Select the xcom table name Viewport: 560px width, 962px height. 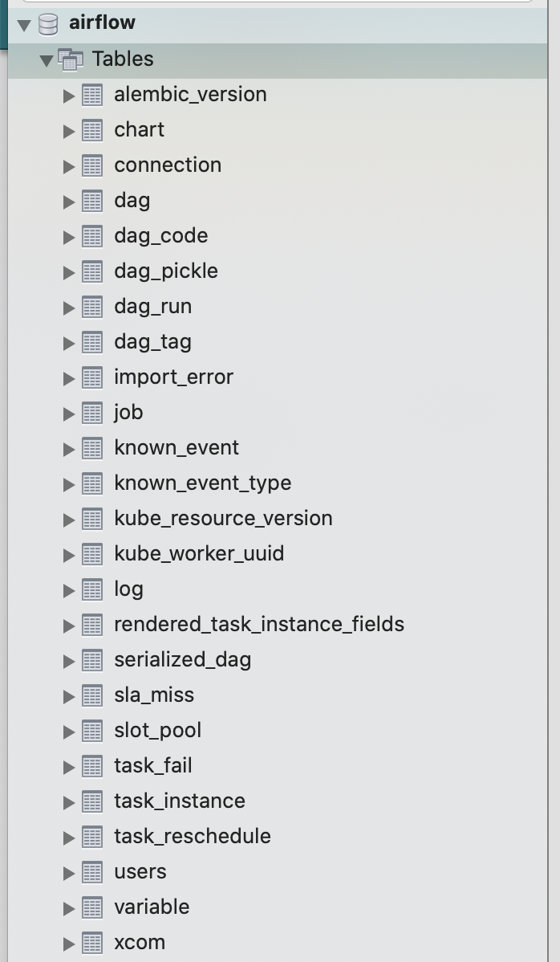[140, 943]
